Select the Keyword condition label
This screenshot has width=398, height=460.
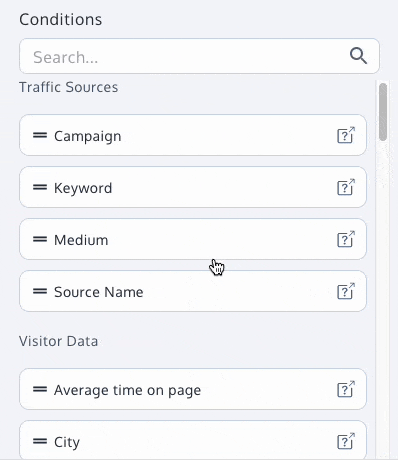(x=83, y=188)
